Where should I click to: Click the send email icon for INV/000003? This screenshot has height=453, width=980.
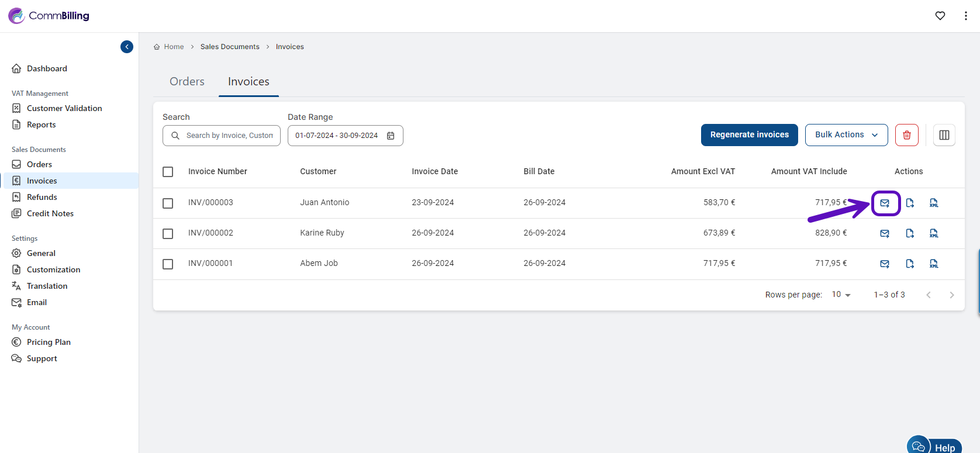tap(885, 203)
